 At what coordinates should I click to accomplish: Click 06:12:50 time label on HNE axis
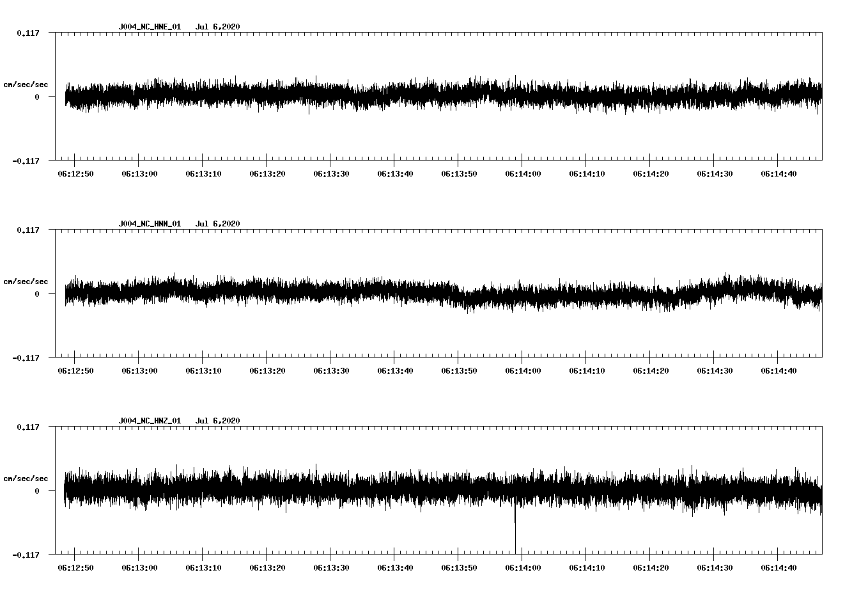(x=76, y=174)
